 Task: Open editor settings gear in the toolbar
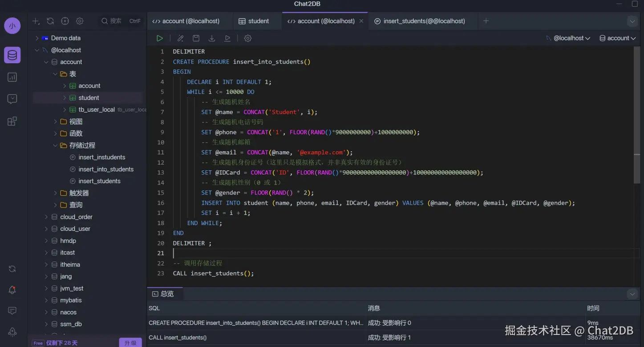[x=248, y=38]
